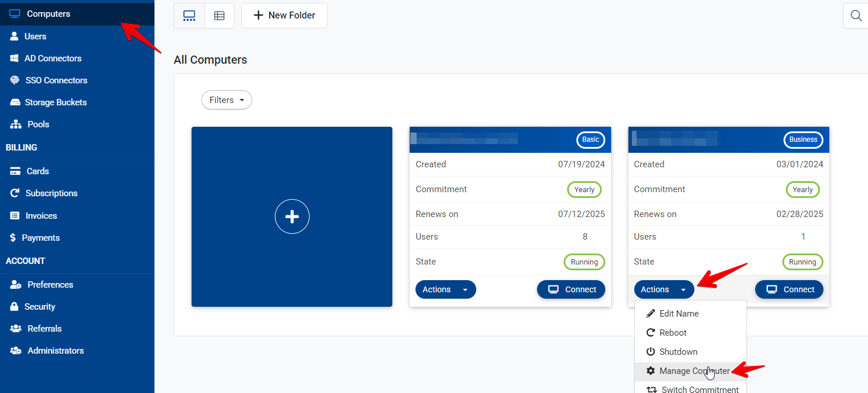
Task: Open Administrators in Account section
Action: 56,351
